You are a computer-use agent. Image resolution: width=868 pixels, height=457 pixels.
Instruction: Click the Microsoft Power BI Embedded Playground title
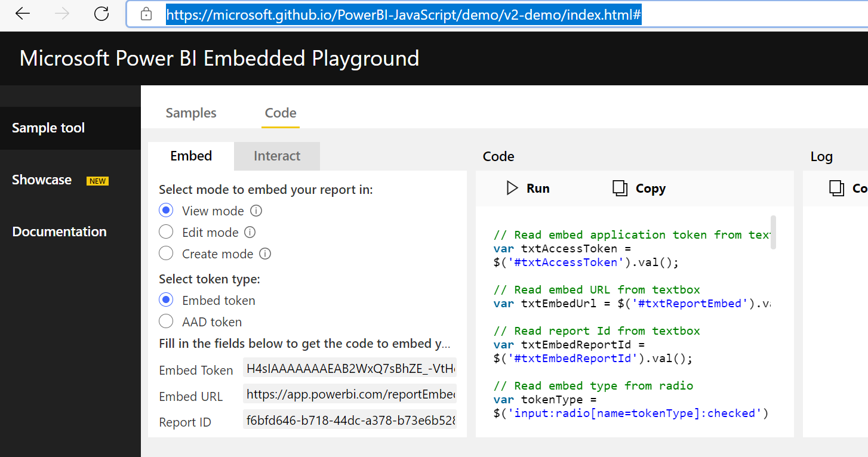[219, 58]
